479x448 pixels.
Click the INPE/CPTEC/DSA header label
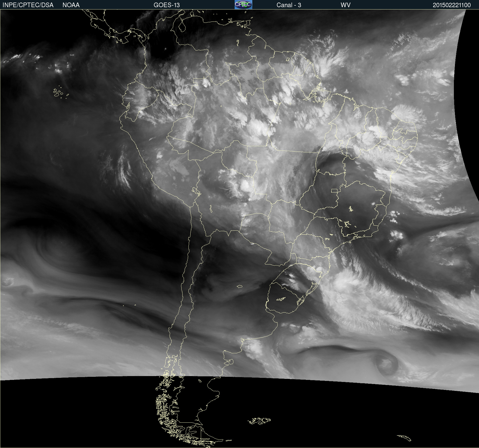coord(28,5)
